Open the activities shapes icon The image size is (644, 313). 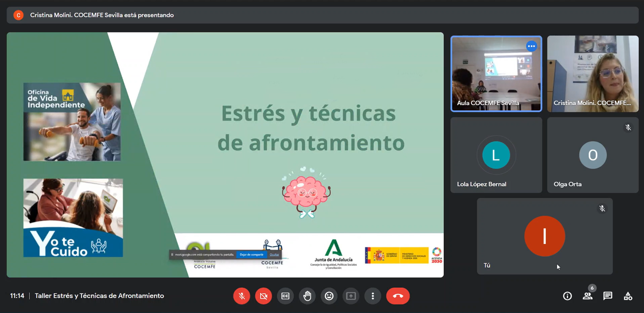(x=628, y=296)
